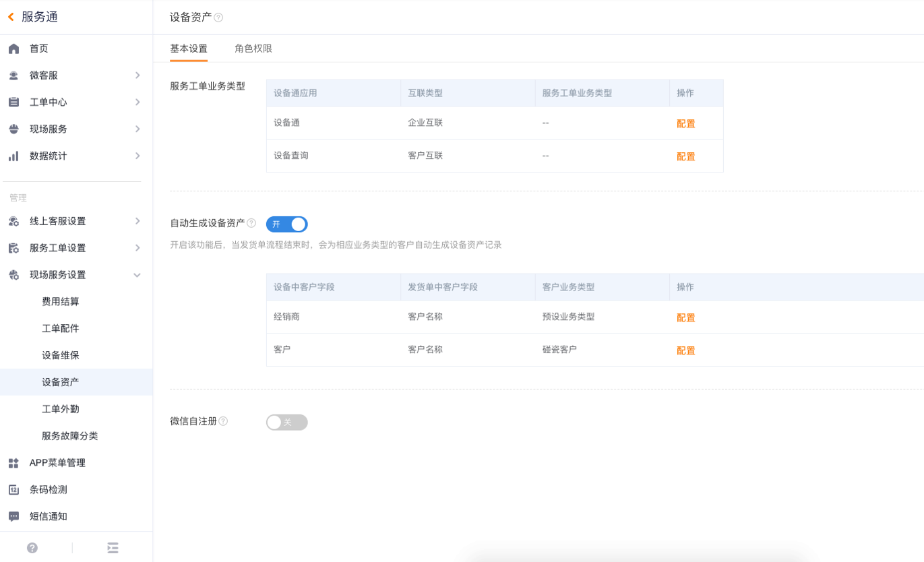924x562 pixels.
Task: Collapse the 现场服务设置 section
Action: (x=137, y=275)
